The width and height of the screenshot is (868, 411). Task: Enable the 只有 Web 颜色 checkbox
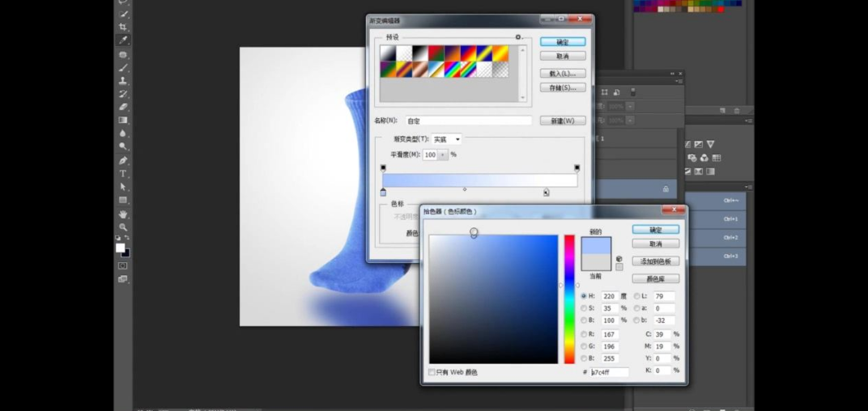pos(432,372)
